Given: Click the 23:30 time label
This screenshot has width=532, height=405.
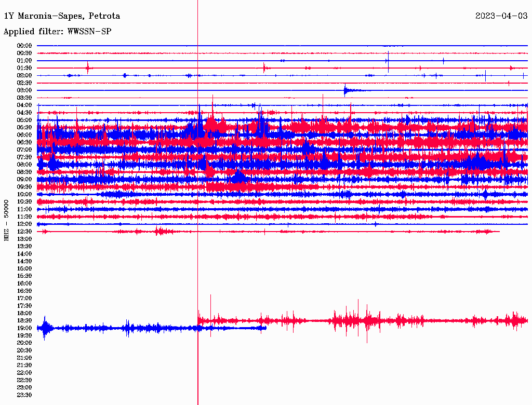Looking at the screenshot, I should pos(24,395).
